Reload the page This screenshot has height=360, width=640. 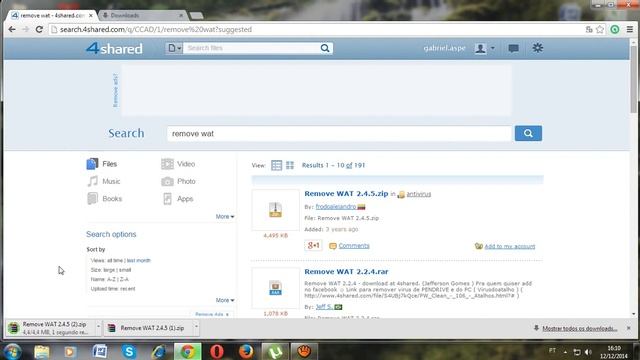(x=39, y=29)
